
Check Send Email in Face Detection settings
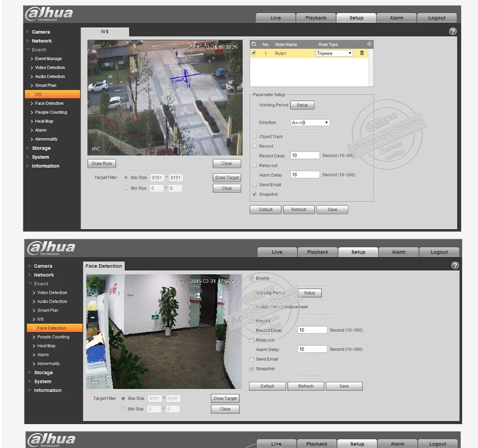pyautogui.click(x=251, y=359)
